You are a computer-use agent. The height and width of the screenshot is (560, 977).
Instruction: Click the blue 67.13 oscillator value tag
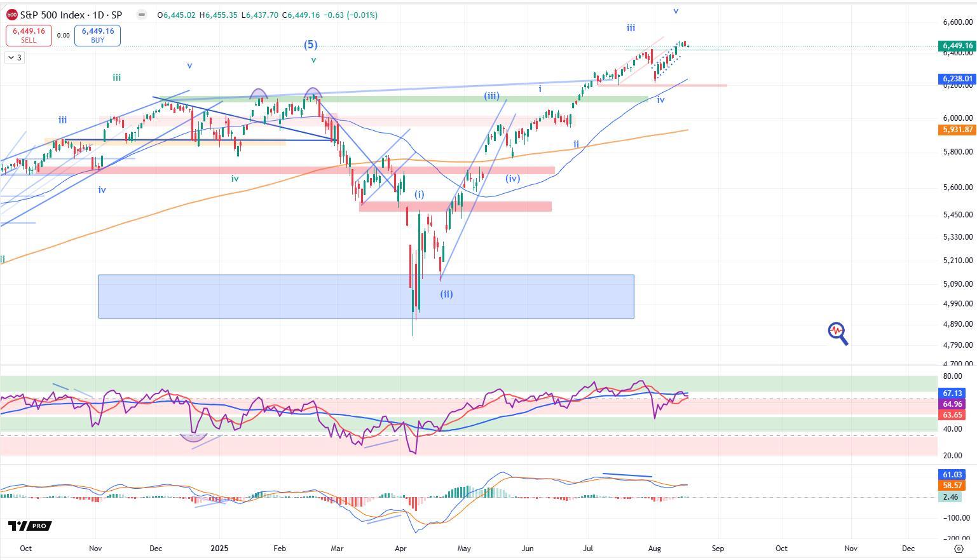pyautogui.click(x=952, y=393)
